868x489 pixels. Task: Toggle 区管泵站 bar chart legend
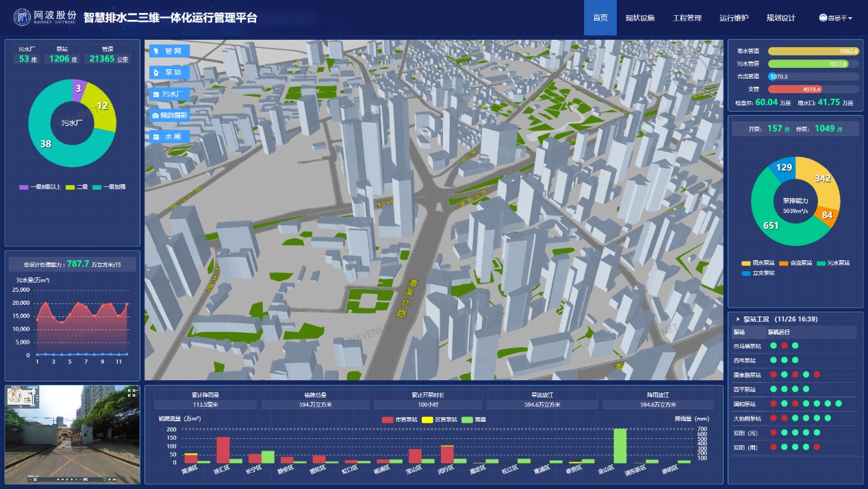439,419
